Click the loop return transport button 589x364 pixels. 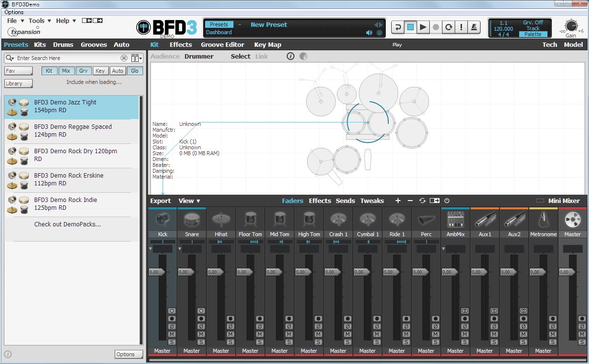click(x=398, y=27)
